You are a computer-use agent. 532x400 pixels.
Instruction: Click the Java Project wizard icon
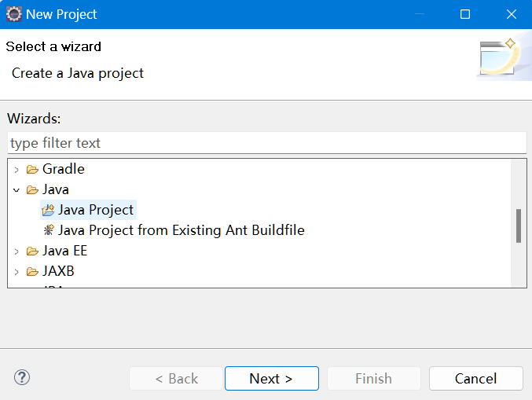click(48, 210)
